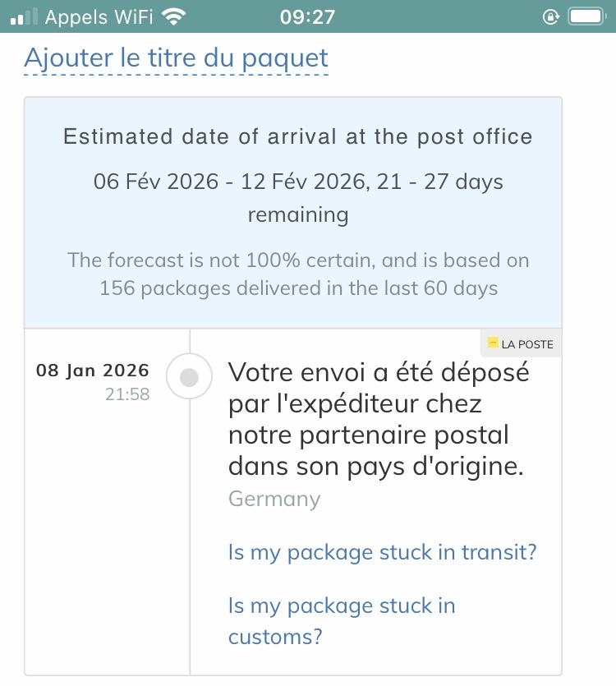
Task: Select the Estimated date of arrival heading
Action: pos(297,136)
